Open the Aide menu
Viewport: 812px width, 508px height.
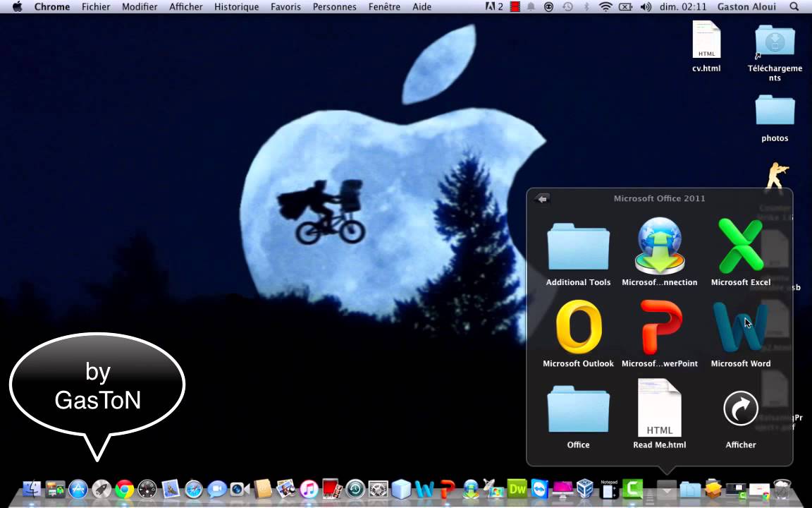[x=422, y=7]
